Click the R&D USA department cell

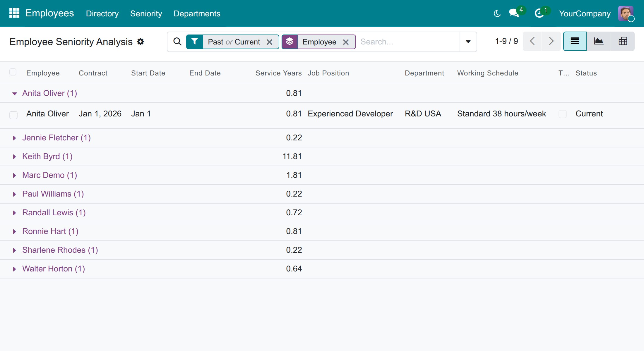(423, 114)
